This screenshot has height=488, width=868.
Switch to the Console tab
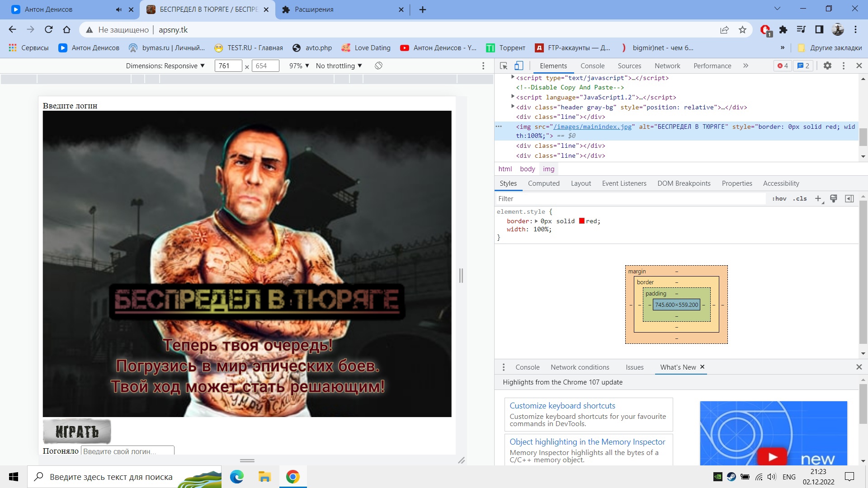click(592, 66)
